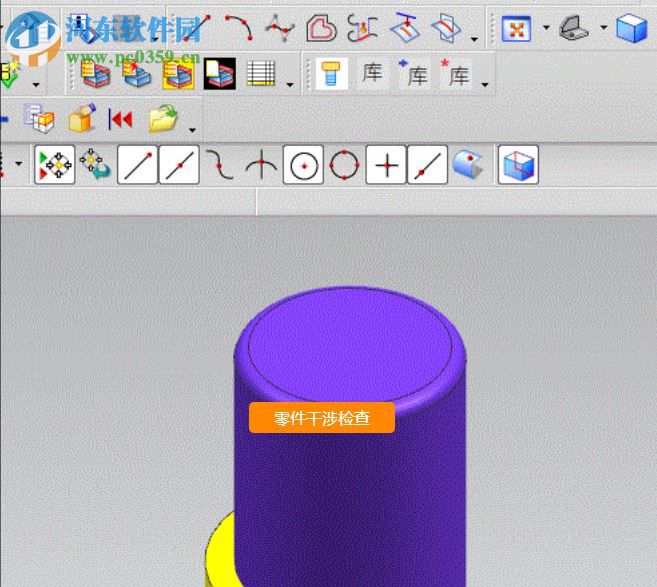Viewport: 657px width, 587px height.
Task: Expand the tray toolbar overflow arrow
Action: point(290,85)
